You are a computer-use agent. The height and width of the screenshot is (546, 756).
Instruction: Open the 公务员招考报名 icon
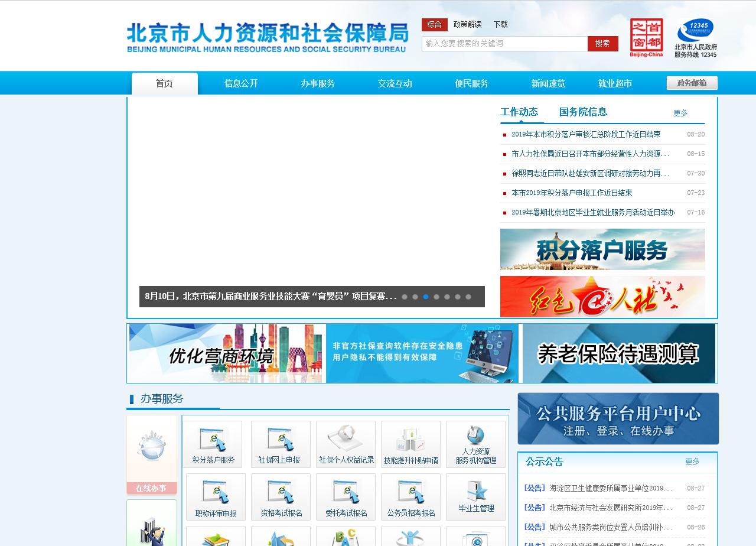(x=411, y=496)
